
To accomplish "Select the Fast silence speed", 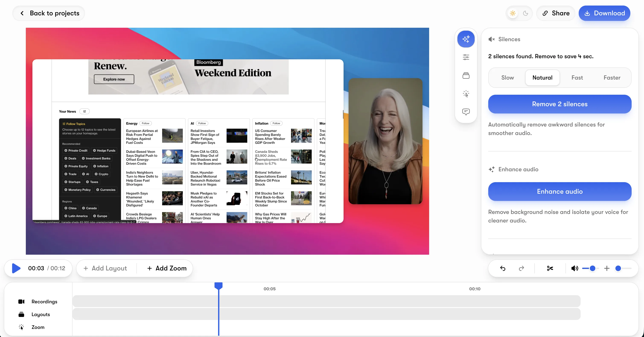I will (577, 78).
